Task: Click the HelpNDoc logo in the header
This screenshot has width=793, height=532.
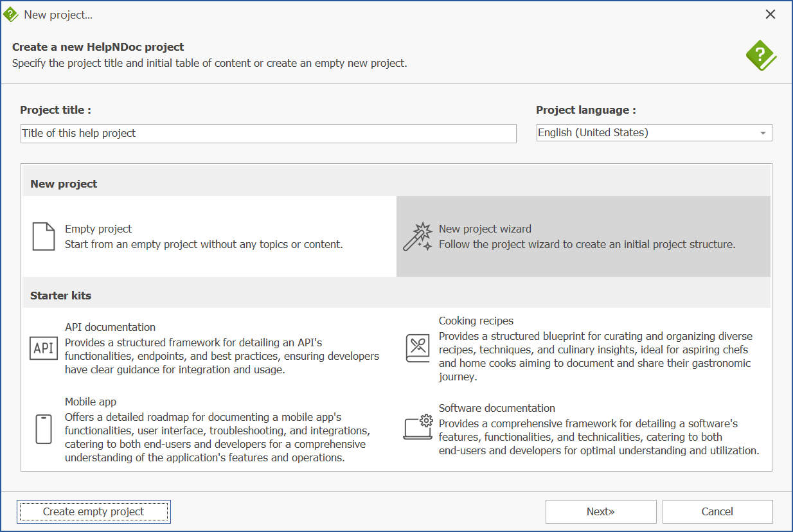Action: pos(762,55)
